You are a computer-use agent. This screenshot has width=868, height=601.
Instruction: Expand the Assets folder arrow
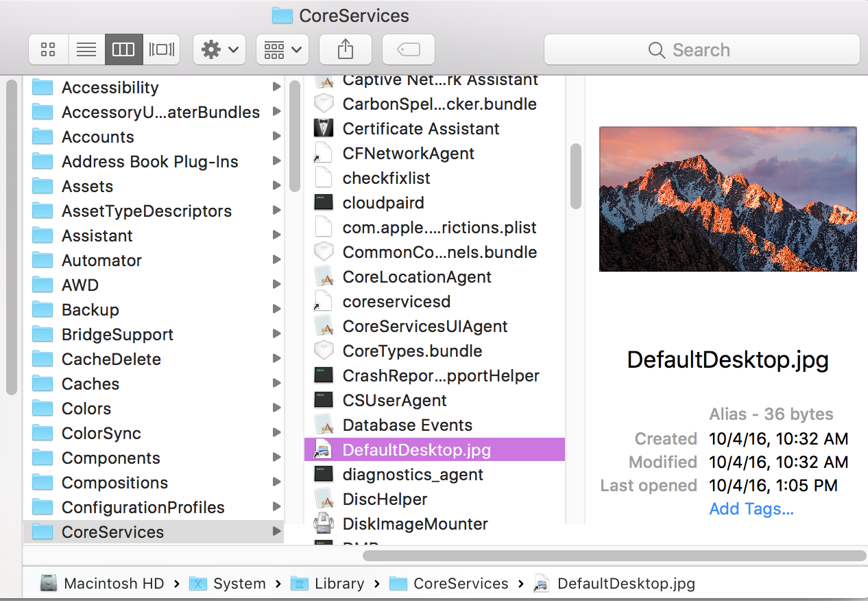pyautogui.click(x=276, y=185)
